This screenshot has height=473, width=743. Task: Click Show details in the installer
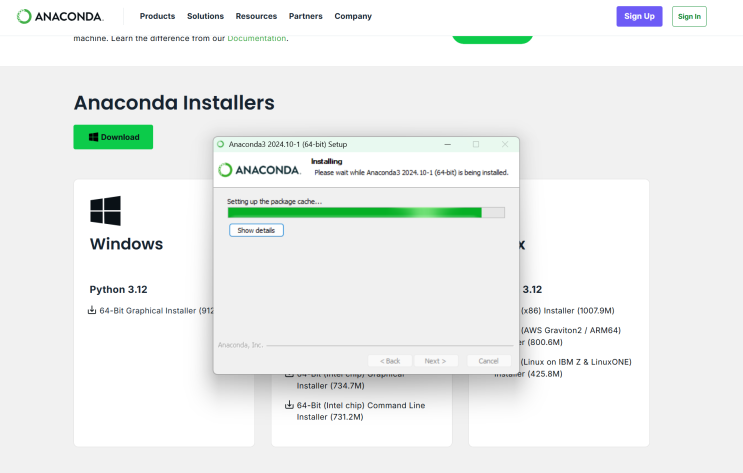tap(256, 230)
